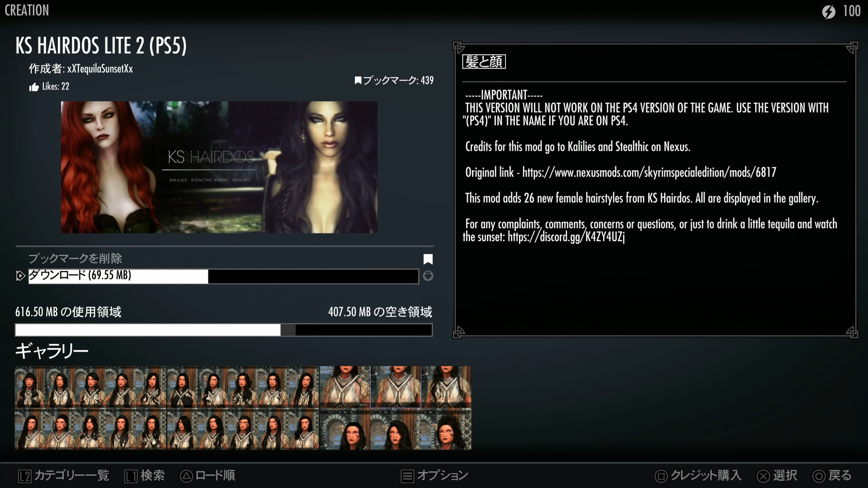Click the circle button icon
Screen dimensions: 868x488
point(819,476)
